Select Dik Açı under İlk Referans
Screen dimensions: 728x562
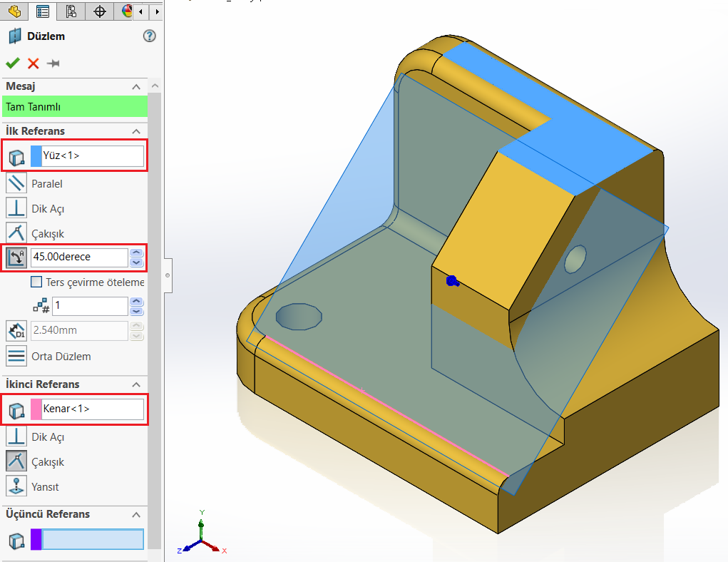[x=16, y=209]
